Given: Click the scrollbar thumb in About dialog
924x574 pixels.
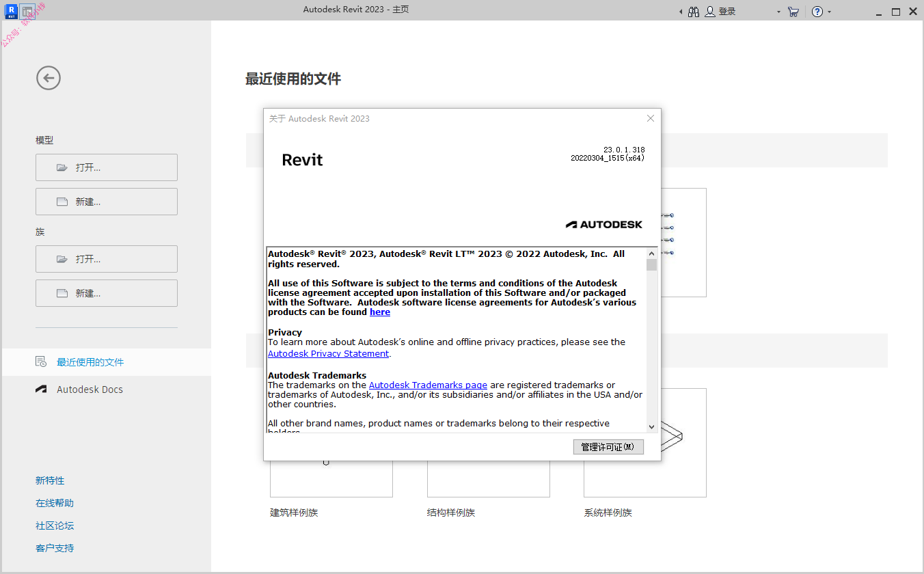Looking at the screenshot, I should 651,265.
